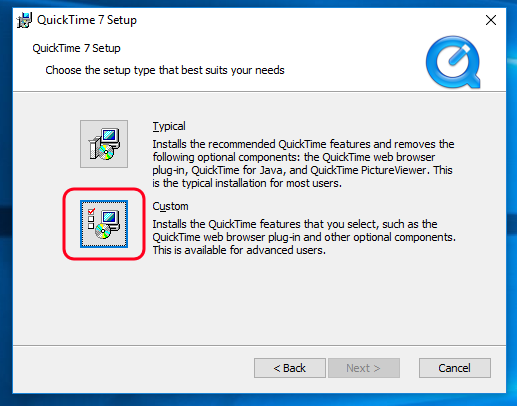Image resolution: width=517 pixels, height=406 pixels.
Task: Open the installer icon in title bar
Action: point(24,20)
